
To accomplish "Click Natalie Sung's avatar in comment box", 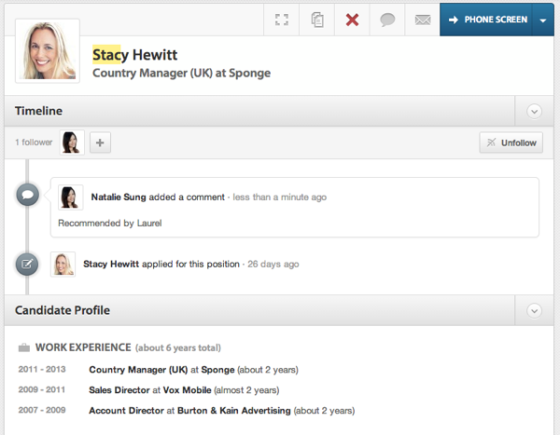I will point(70,197).
